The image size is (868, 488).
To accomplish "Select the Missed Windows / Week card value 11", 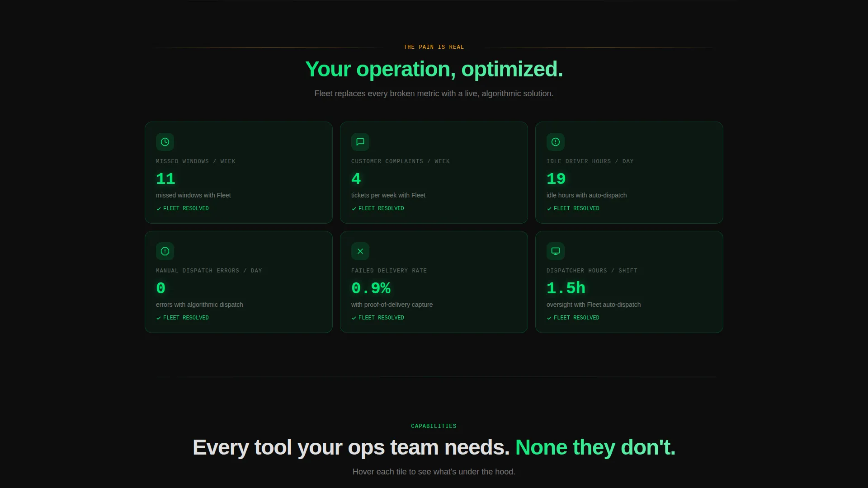I will click(165, 179).
